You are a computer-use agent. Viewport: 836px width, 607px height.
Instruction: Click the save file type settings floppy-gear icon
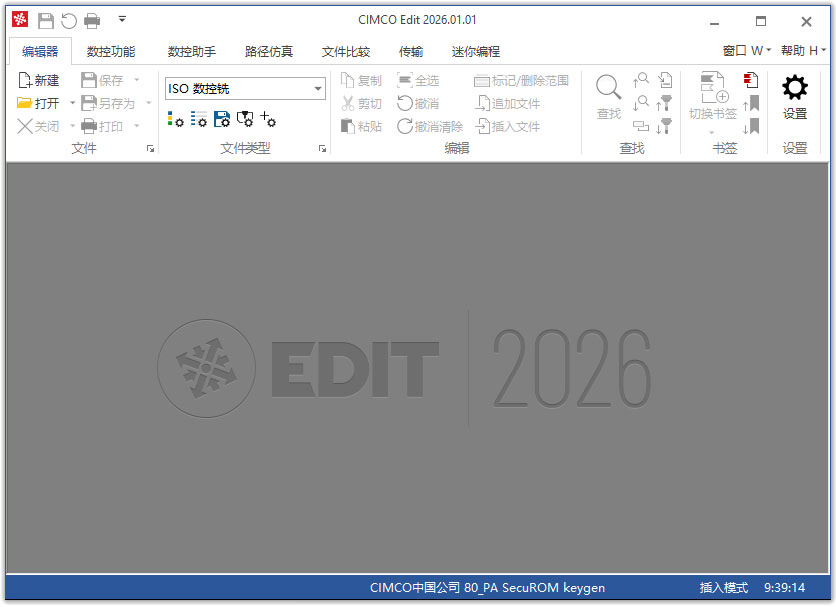tap(221, 120)
